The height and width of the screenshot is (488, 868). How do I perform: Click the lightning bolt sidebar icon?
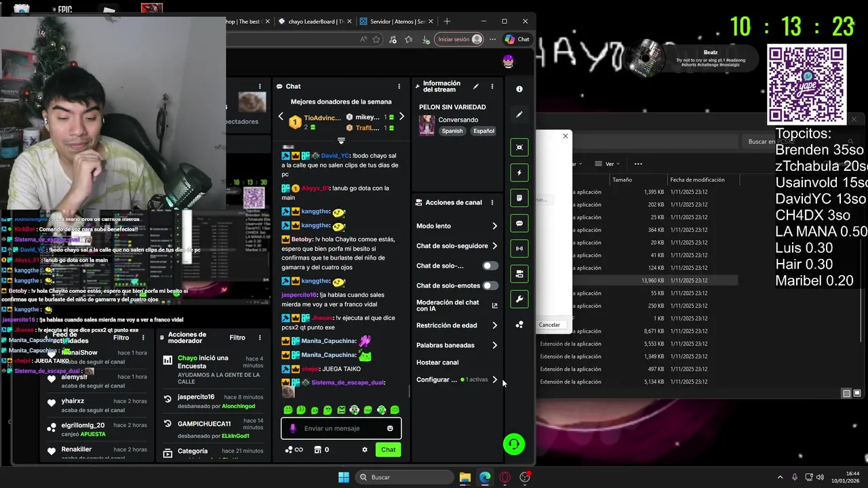pyautogui.click(x=519, y=173)
